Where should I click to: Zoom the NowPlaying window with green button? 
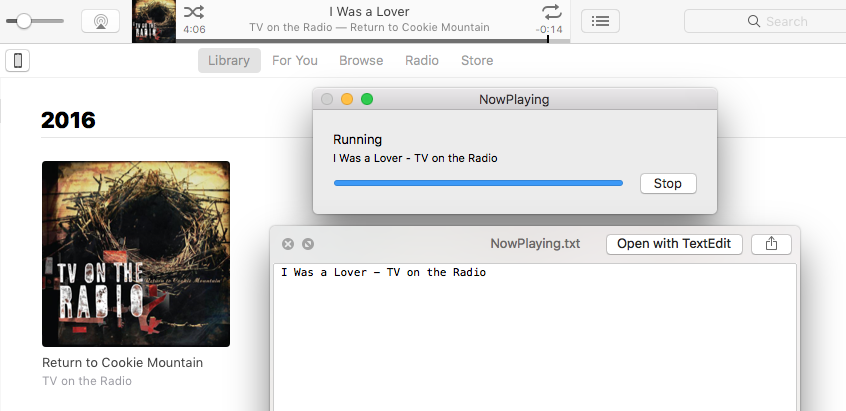click(367, 99)
